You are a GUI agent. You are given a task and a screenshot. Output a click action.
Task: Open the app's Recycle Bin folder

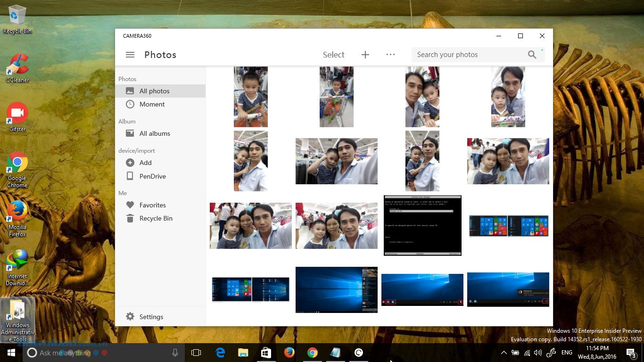(156, 218)
